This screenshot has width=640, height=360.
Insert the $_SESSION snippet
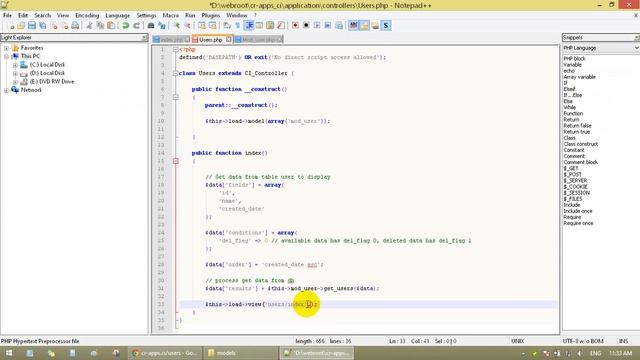[x=577, y=193]
